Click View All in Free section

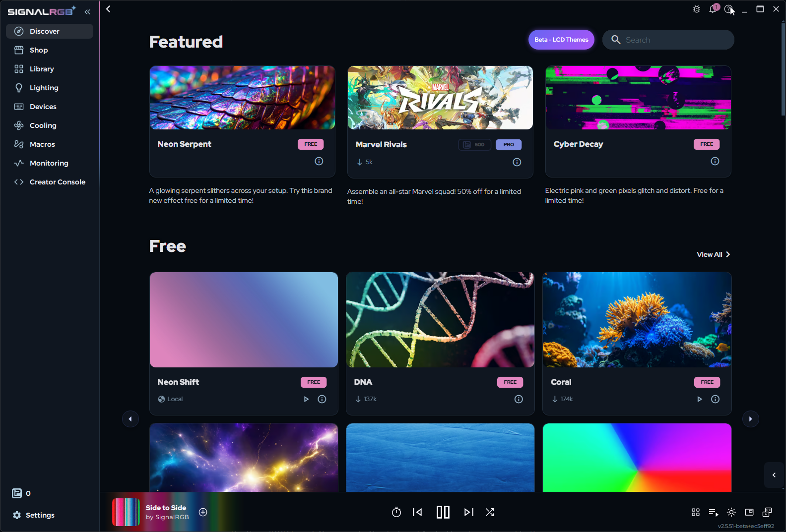pyautogui.click(x=714, y=254)
